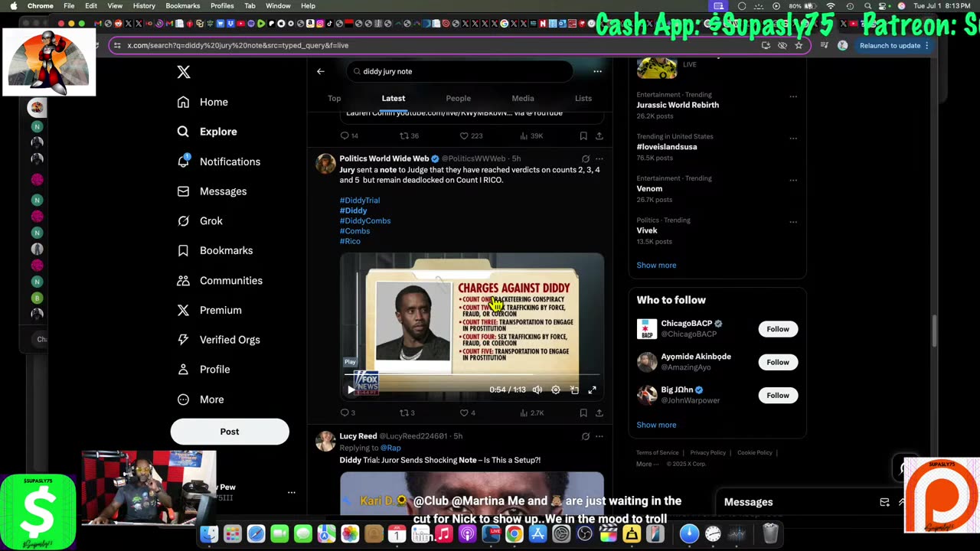This screenshot has height=551, width=980.
Task: Open #loveislandsusa trend options menu
Action: point(793,139)
